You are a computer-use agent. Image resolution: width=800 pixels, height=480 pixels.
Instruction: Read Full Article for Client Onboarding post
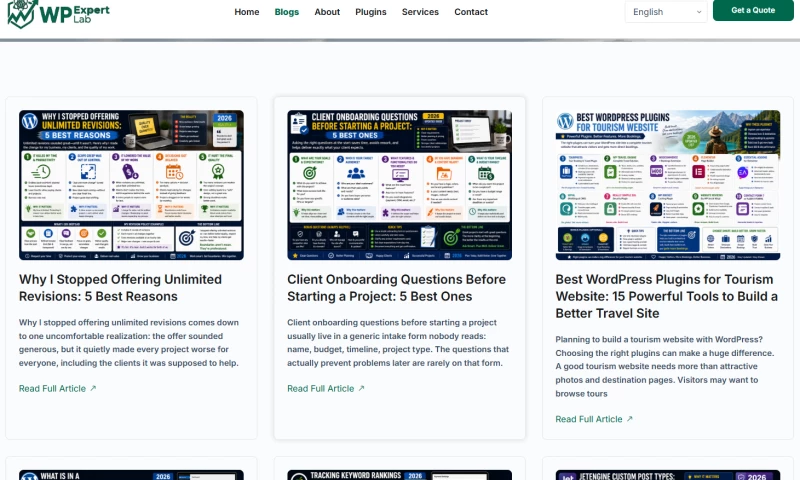[x=326, y=389]
